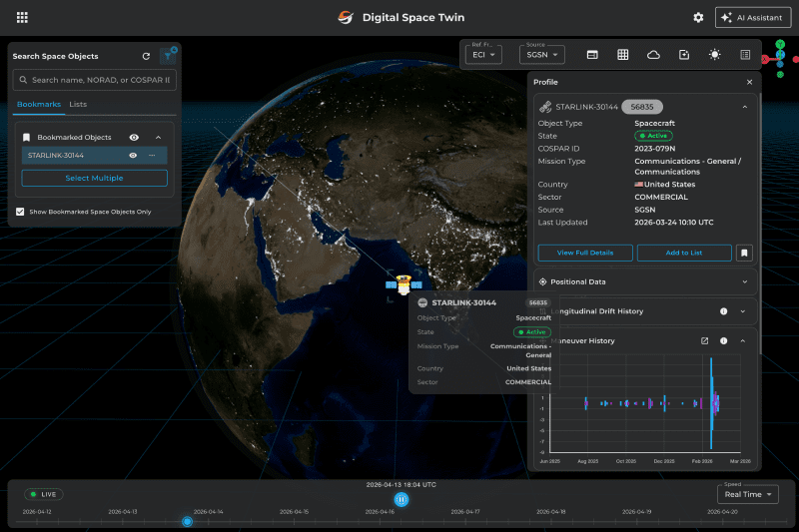Screen dimensions: 799x532
Task: Collapse the Maneuver History section
Action: pyautogui.click(x=742, y=340)
